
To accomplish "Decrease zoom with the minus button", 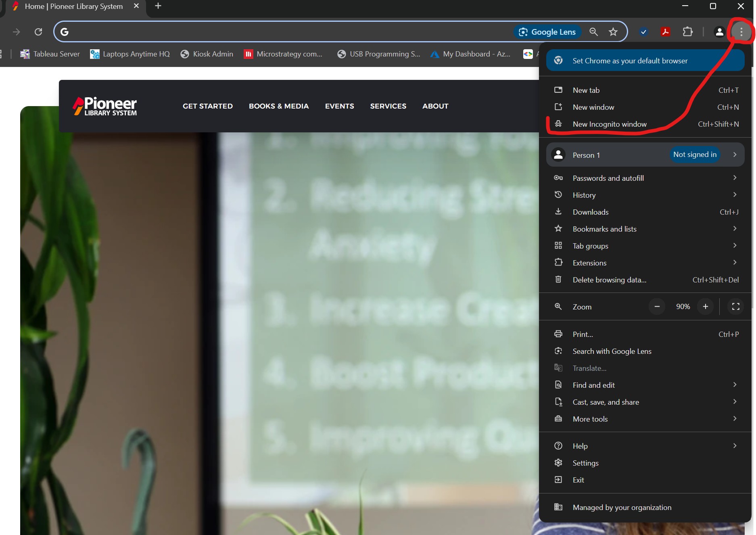I will (657, 307).
